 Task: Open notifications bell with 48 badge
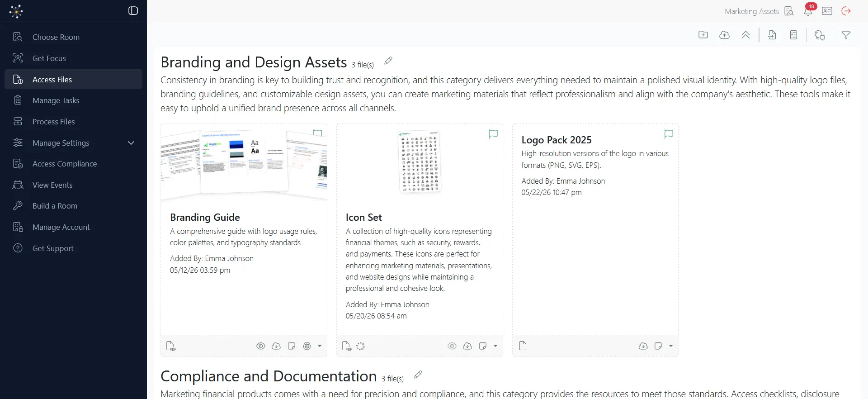coord(808,11)
